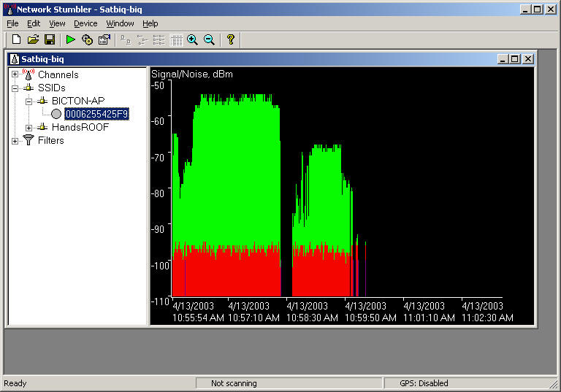561x392 pixels.
Task: Click the -50 dBm axis label
Action: pyautogui.click(x=158, y=85)
